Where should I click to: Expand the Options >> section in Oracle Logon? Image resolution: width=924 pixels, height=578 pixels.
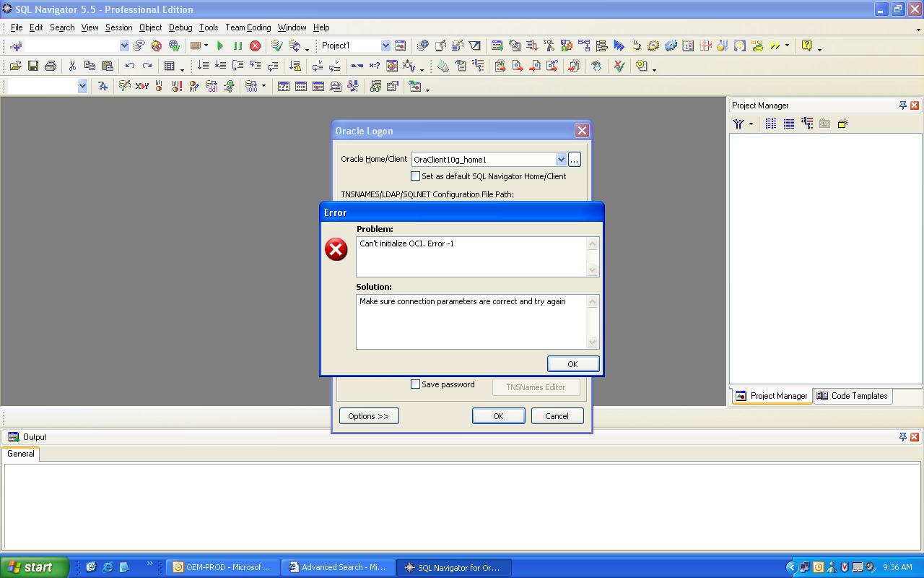pos(368,416)
